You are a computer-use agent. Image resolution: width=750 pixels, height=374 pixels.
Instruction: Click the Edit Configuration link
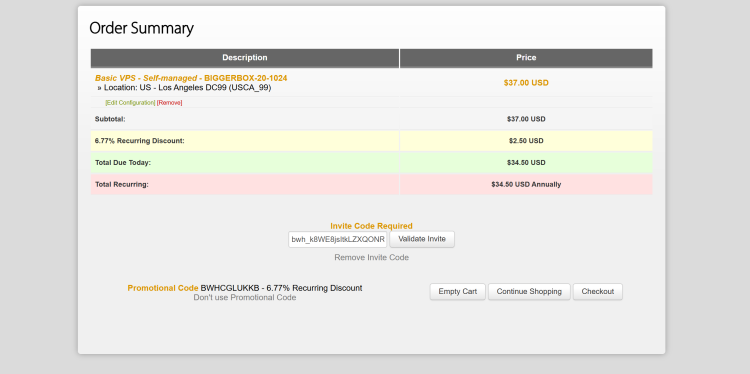point(130,103)
